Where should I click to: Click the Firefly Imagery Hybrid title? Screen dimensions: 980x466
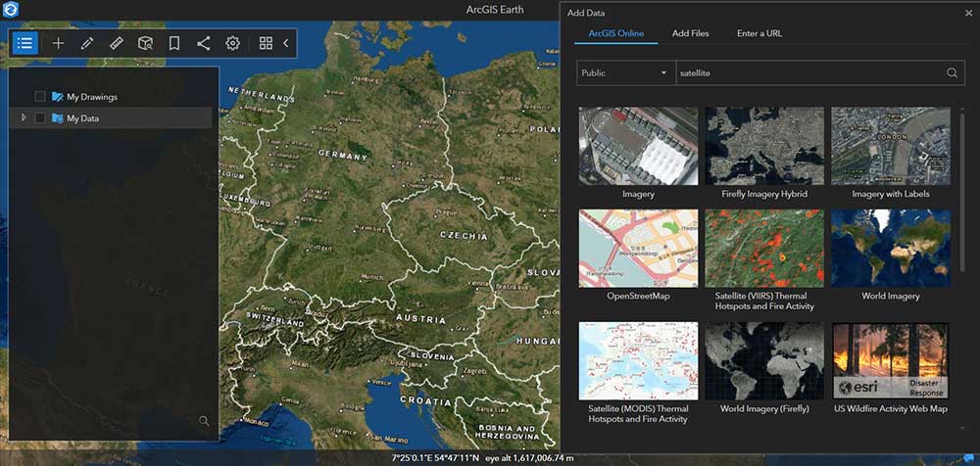[x=764, y=194]
